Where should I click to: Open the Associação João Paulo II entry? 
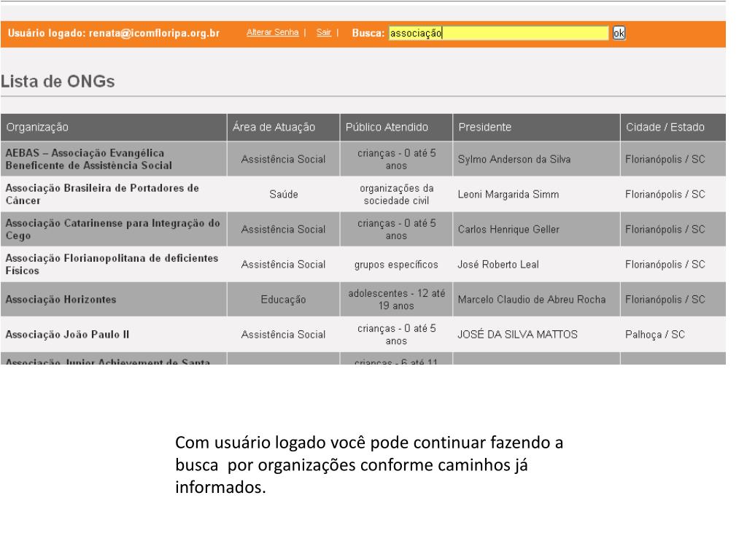pyautogui.click(x=67, y=334)
